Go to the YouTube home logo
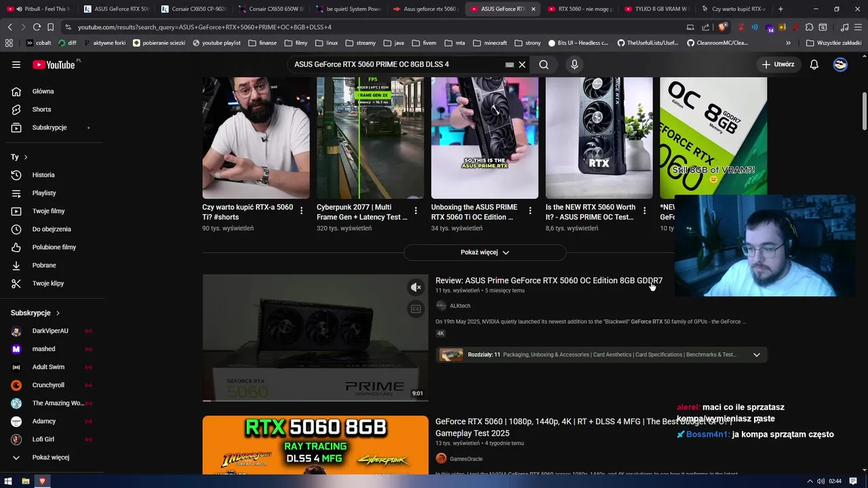The image size is (868, 488). (x=54, y=64)
